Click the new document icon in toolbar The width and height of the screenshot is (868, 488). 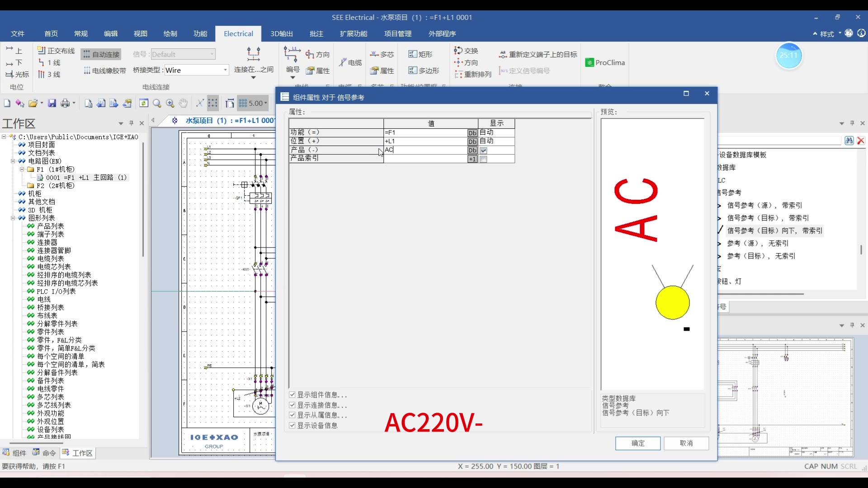click(7, 103)
